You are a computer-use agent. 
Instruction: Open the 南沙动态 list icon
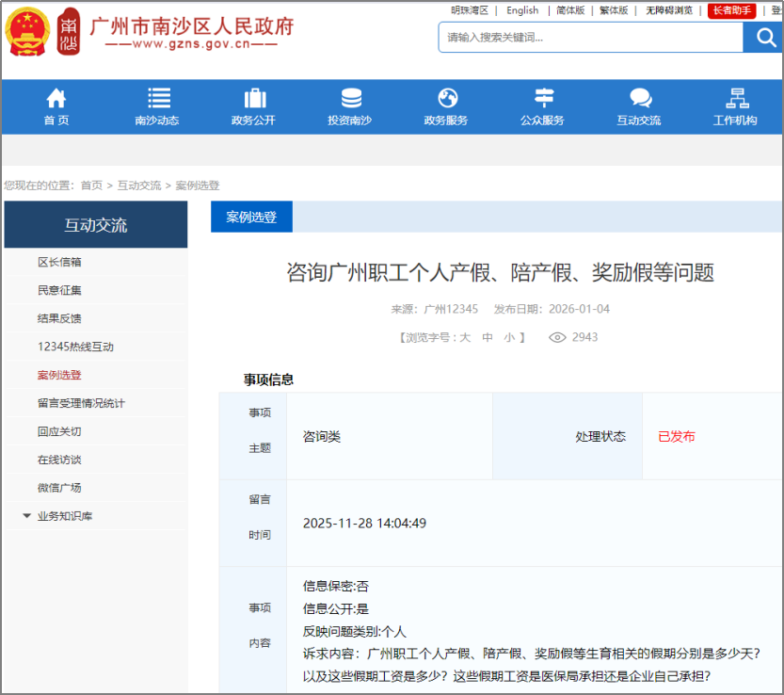(x=158, y=98)
